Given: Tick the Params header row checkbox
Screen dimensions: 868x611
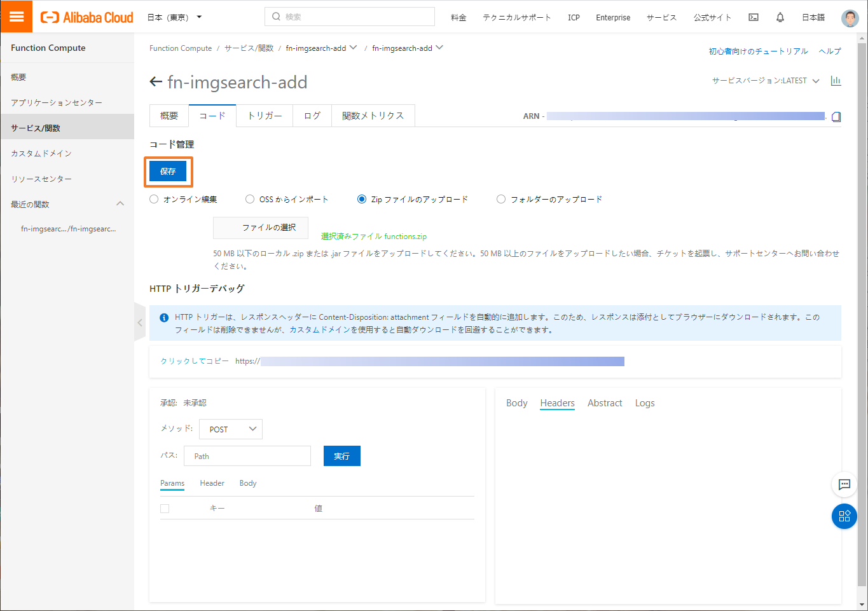Looking at the screenshot, I should pos(165,509).
